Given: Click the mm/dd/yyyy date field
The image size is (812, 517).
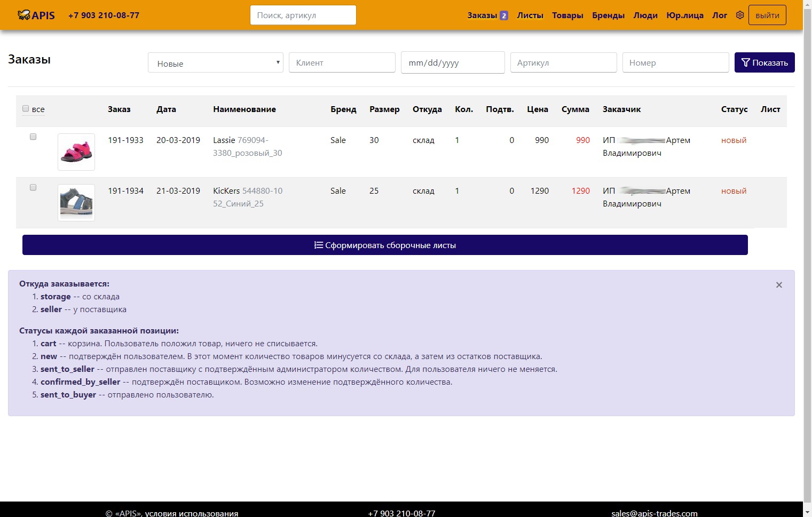Looking at the screenshot, I should click(453, 62).
